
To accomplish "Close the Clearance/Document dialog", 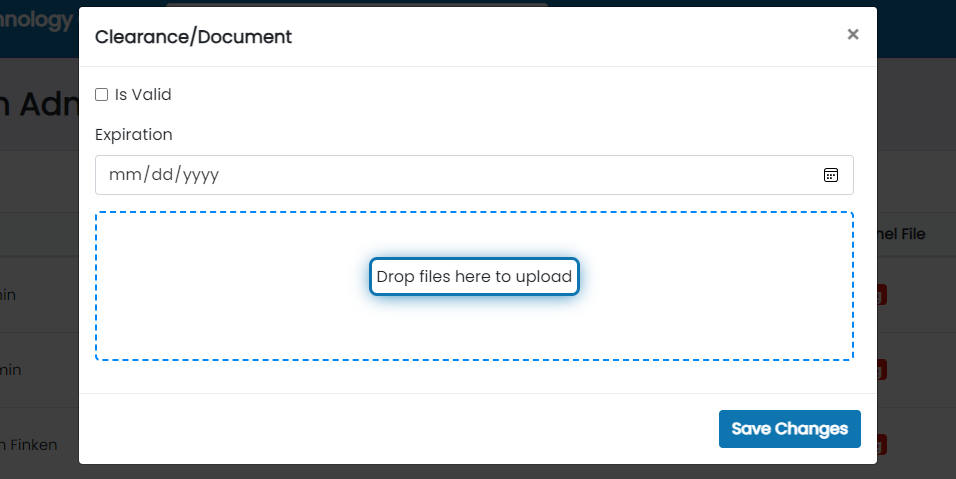I will tap(853, 35).
